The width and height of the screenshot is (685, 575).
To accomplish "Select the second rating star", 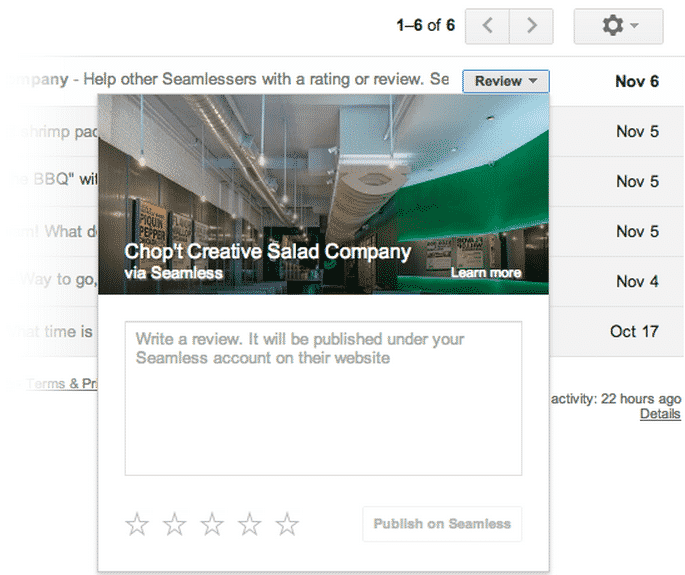I will [175, 524].
